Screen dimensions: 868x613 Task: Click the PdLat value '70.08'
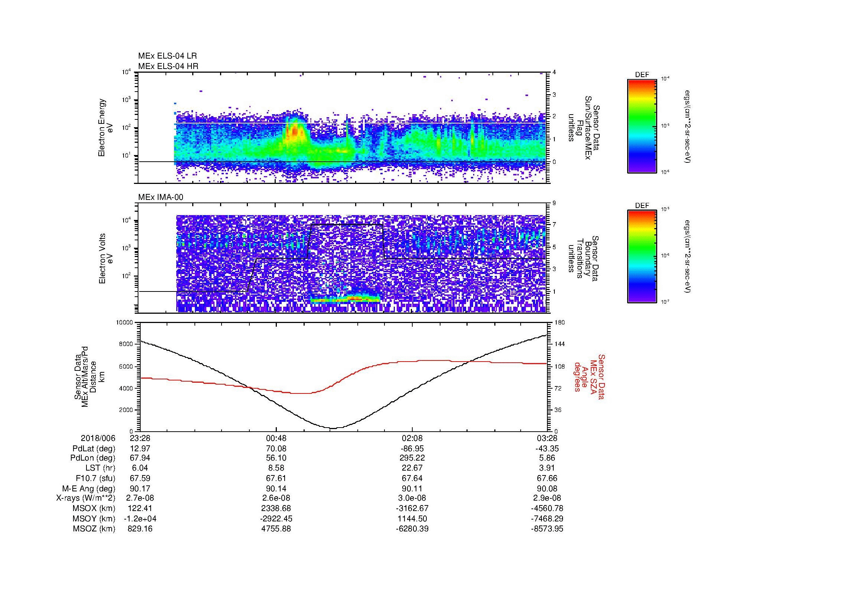tap(276, 449)
